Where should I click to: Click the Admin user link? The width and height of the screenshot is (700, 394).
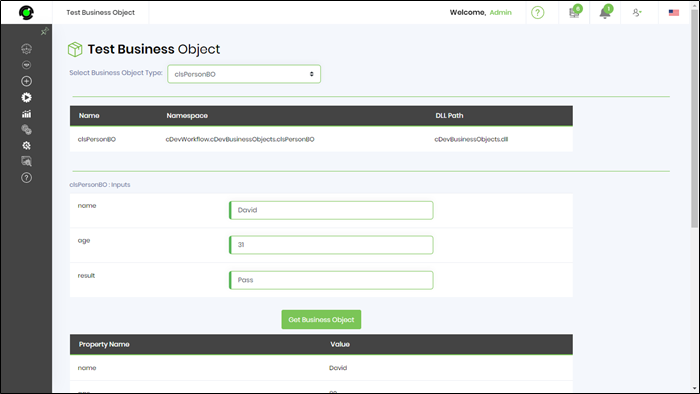click(x=500, y=12)
